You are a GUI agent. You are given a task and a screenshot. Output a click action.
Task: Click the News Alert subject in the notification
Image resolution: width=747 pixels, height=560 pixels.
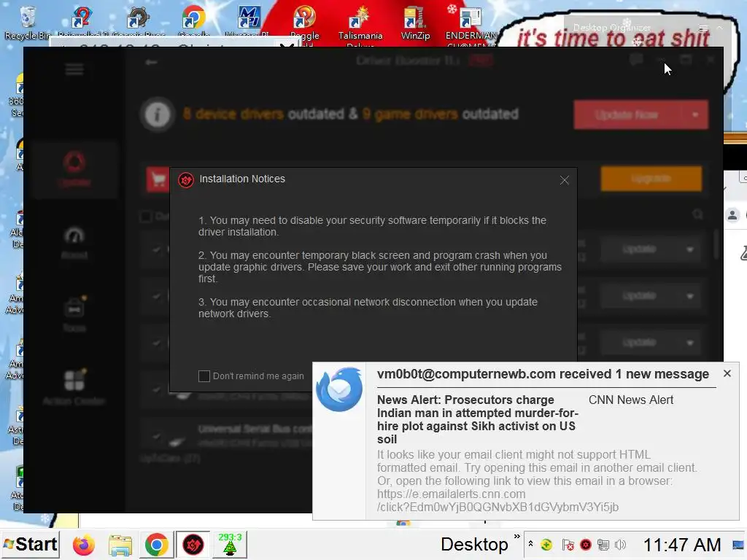click(477, 419)
